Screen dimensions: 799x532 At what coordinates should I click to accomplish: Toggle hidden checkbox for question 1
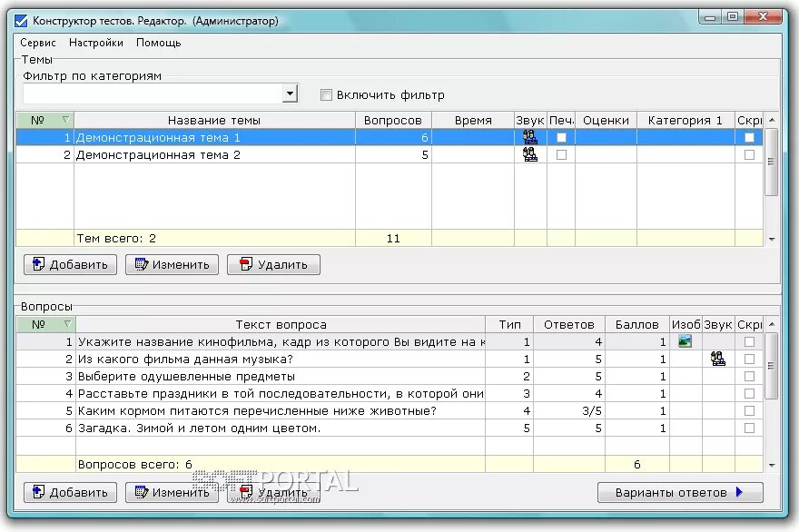pyautogui.click(x=749, y=341)
